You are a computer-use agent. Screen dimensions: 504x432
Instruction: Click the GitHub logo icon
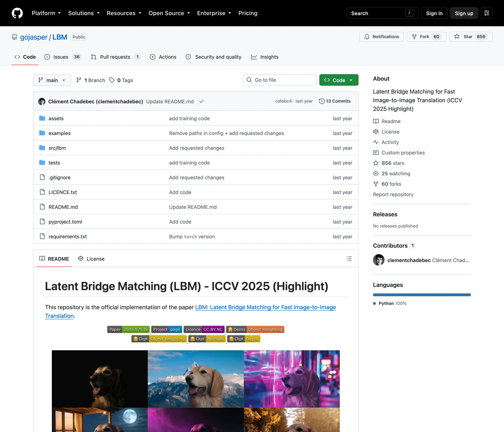[17, 13]
